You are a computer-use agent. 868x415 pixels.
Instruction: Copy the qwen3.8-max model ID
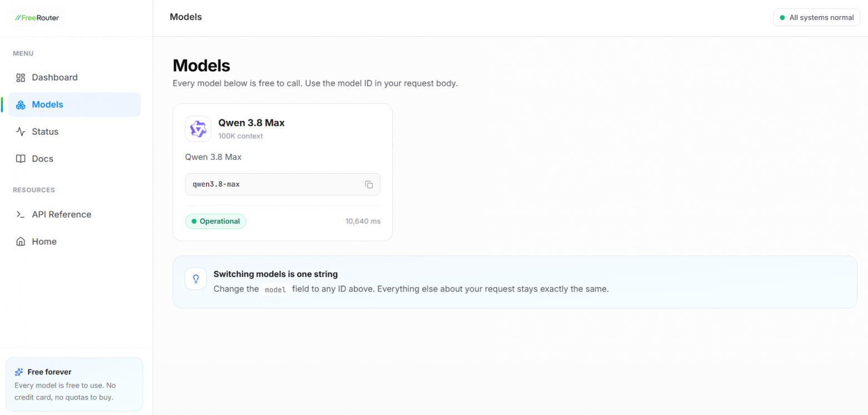coord(368,184)
